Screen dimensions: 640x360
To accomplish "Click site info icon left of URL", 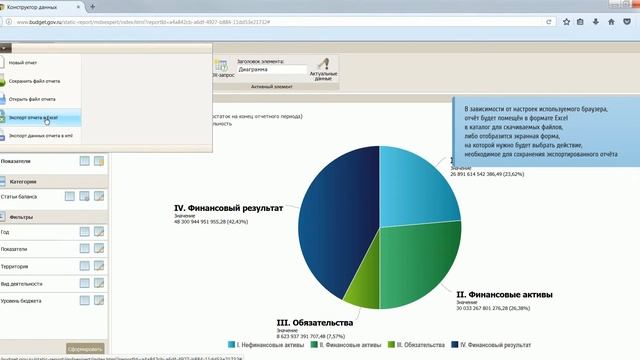I will coord(9,22).
